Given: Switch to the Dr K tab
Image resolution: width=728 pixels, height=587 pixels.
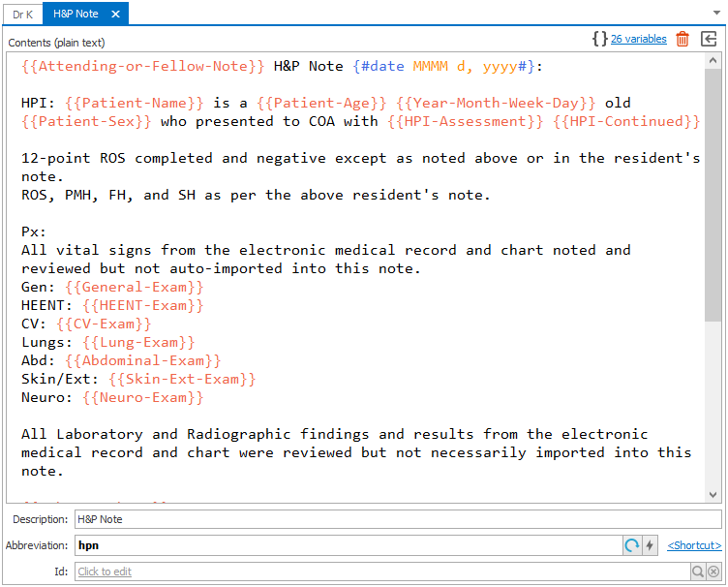Looking at the screenshot, I should 23,15.
